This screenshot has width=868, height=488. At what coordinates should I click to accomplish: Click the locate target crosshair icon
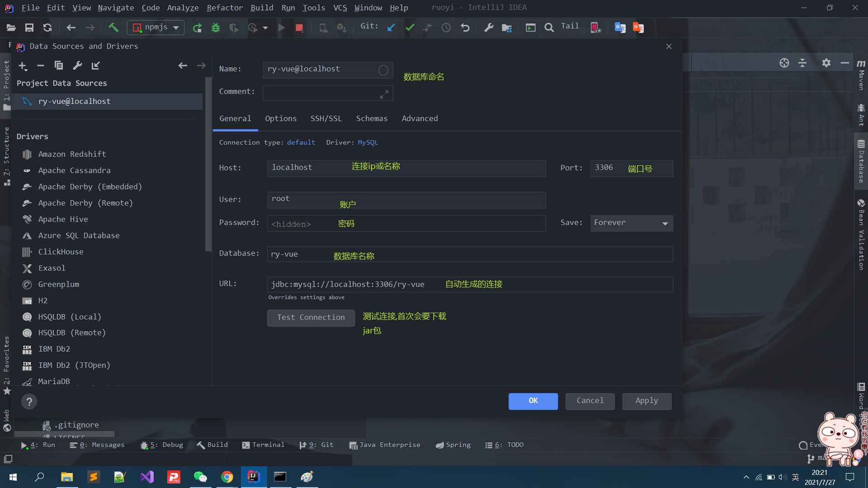[x=784, y=63]
